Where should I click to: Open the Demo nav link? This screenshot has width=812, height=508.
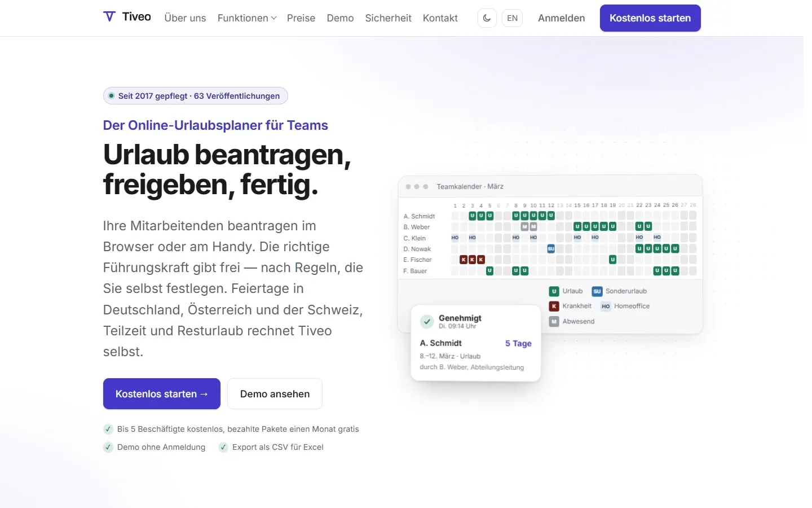[340, 18]
